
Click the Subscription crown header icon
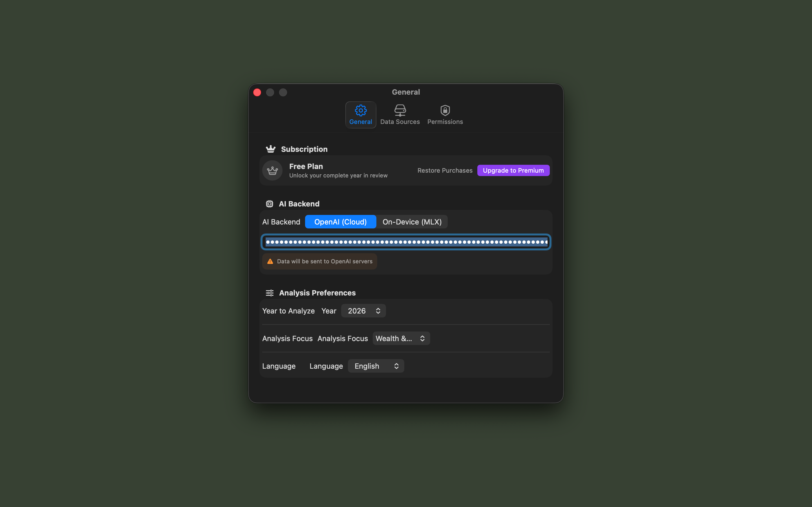[270, 149]
